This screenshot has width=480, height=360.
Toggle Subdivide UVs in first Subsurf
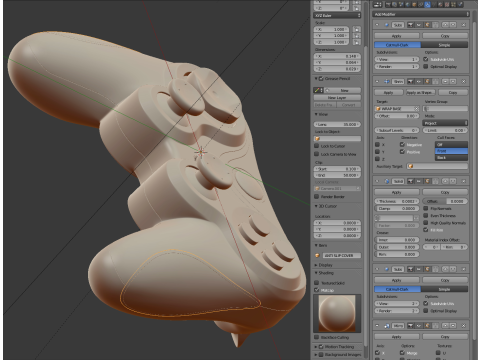[x=426, y=59]
